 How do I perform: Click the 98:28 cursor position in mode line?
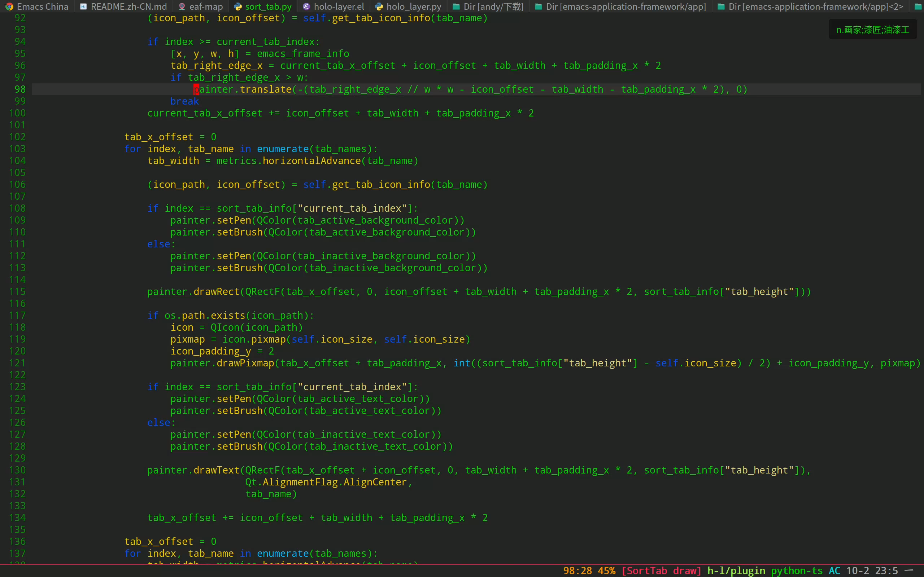click(577, 571)
